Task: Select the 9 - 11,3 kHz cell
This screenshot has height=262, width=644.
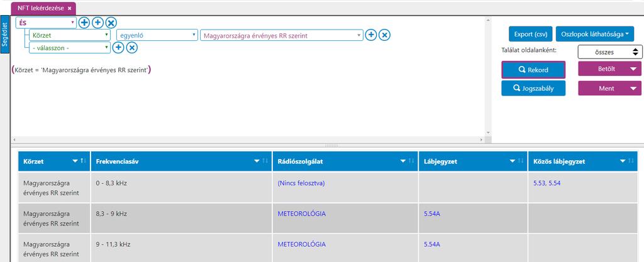Action: (x=181, y=248)
